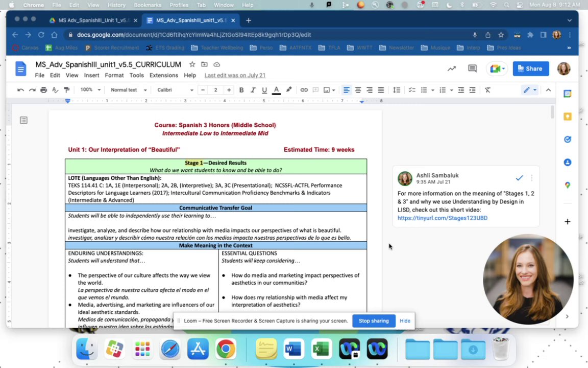Clear formatting from selection
The width and height of the screenshot is (588, 368).
pyautogui.click(x=487, y=90)
